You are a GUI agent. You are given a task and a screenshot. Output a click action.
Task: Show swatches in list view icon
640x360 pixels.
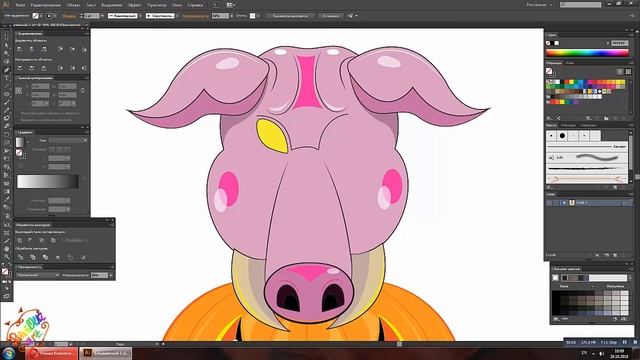pos(620,72)
